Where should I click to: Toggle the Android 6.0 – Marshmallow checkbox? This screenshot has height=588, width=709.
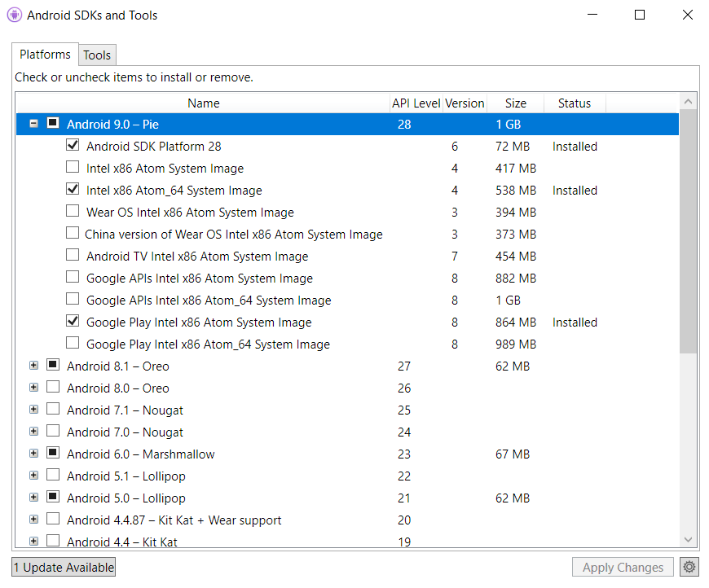pos(53,453)
